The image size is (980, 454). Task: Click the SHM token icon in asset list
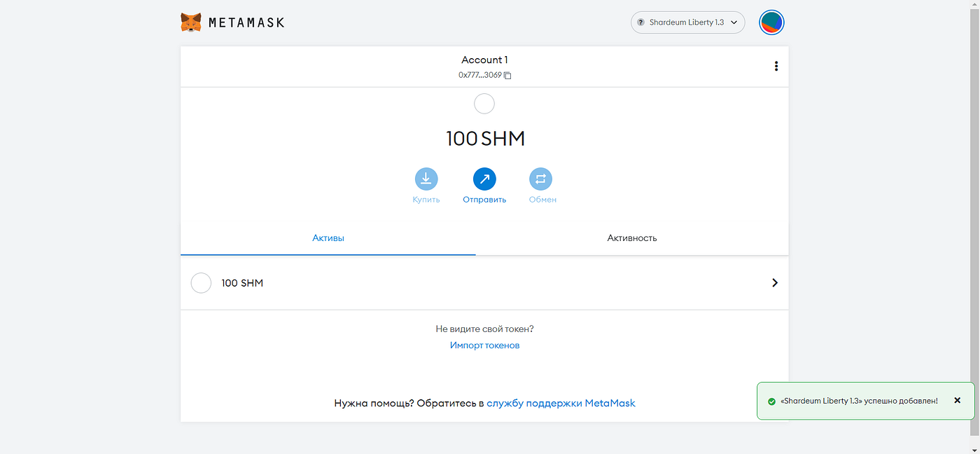coord(201,283)
